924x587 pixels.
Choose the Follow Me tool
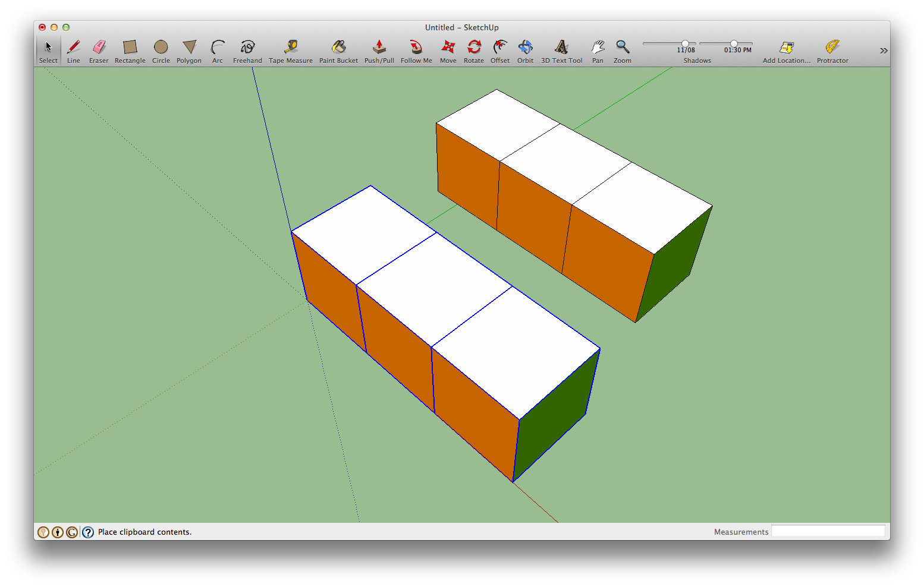coord(416,47)
